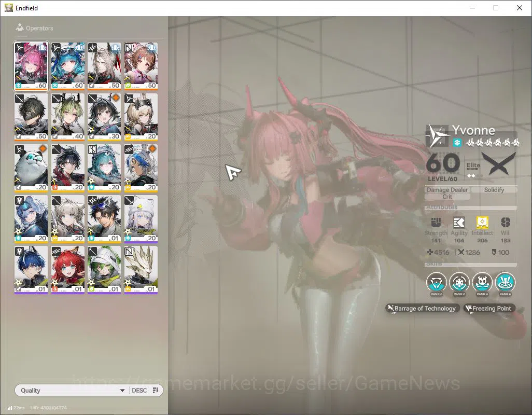Click the Will attribute brain icon

(506, 222)
